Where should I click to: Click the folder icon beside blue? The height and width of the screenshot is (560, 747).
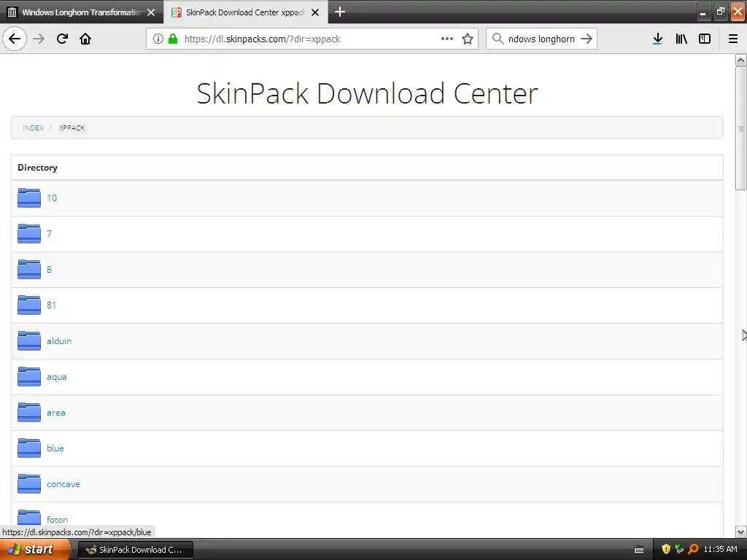coord(29,448)
